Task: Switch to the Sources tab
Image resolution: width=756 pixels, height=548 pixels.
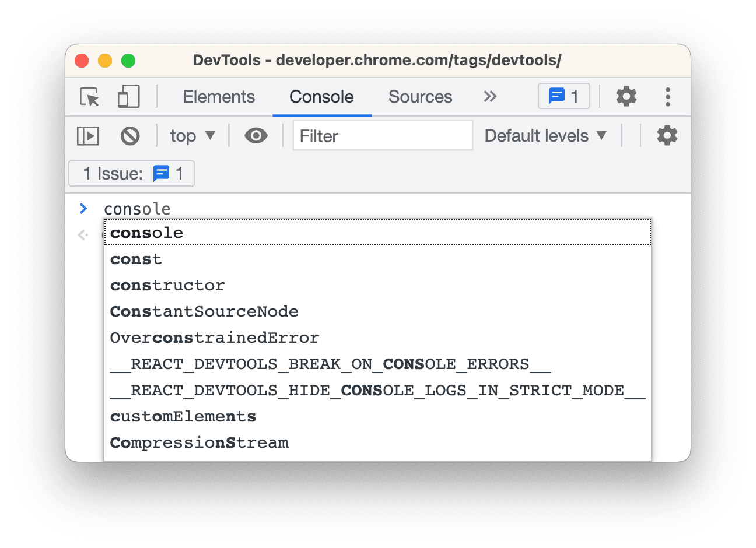Action: tap(420, 97)
